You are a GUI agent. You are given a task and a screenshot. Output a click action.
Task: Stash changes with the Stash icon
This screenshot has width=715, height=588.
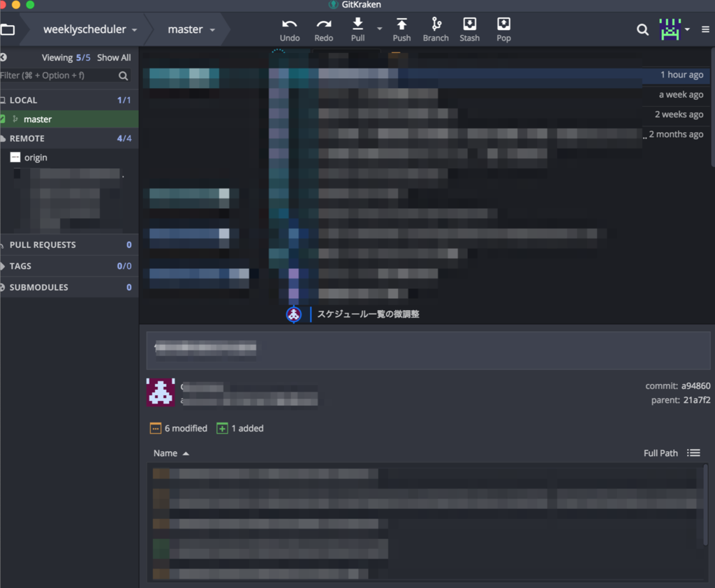470,23
